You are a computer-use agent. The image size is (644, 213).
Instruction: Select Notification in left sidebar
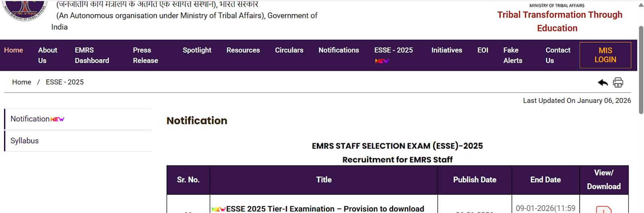[30, 119]
